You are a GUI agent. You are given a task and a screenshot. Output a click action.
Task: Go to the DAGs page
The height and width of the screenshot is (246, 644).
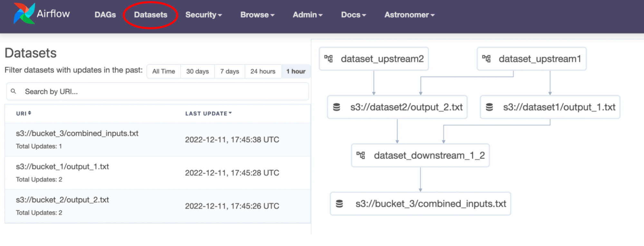click(105, 15)
